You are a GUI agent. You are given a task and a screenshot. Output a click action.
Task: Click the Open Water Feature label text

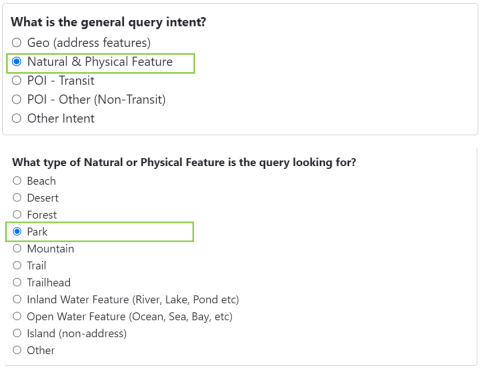[130, 317]
